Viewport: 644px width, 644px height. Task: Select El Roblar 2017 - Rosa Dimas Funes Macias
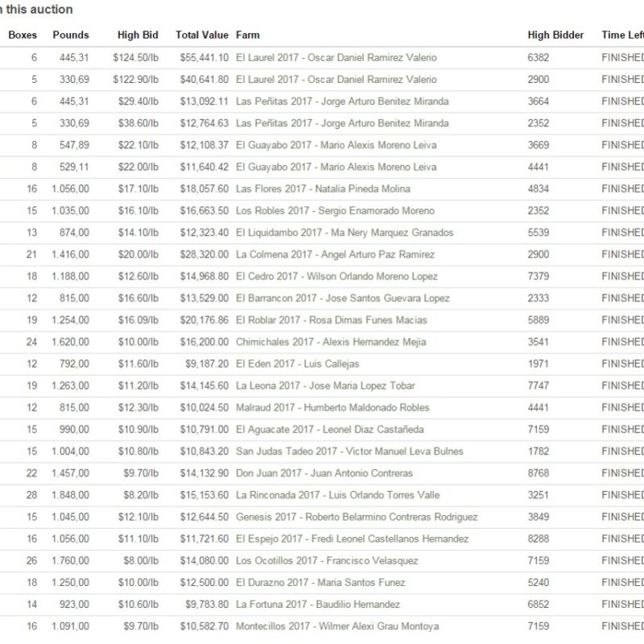(x=332, y=320)
